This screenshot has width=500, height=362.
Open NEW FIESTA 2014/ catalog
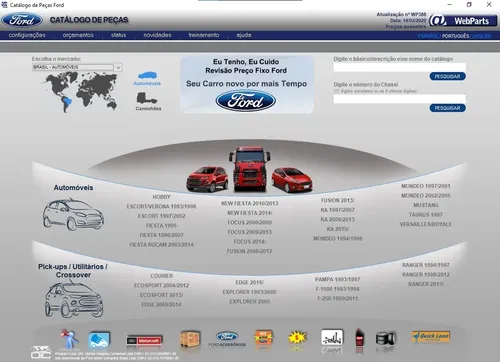[250, 213]
